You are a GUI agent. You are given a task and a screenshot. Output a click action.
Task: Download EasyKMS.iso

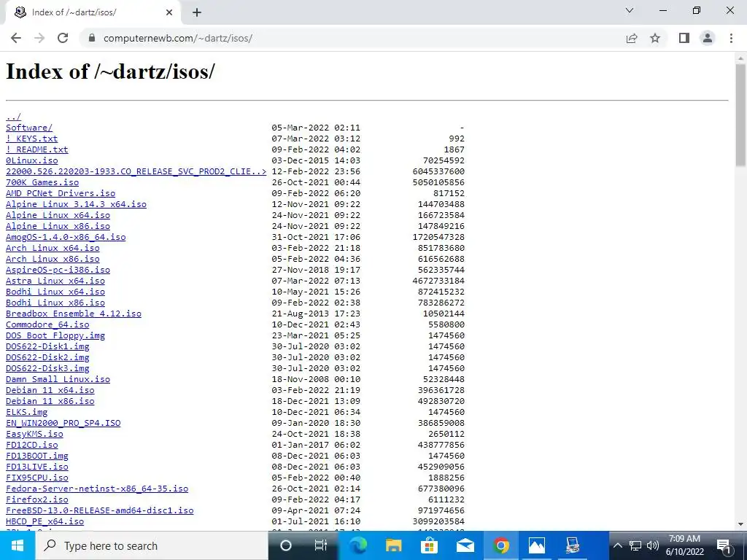(x=34, y=435)
